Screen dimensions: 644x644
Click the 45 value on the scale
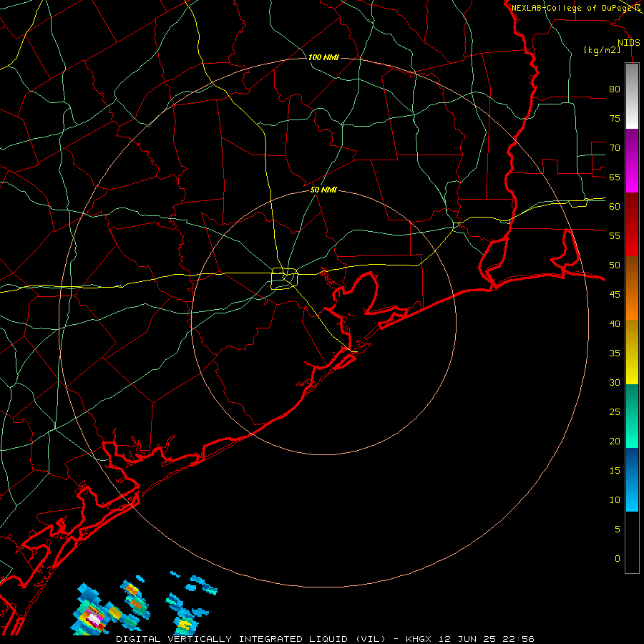pos(615,295)
